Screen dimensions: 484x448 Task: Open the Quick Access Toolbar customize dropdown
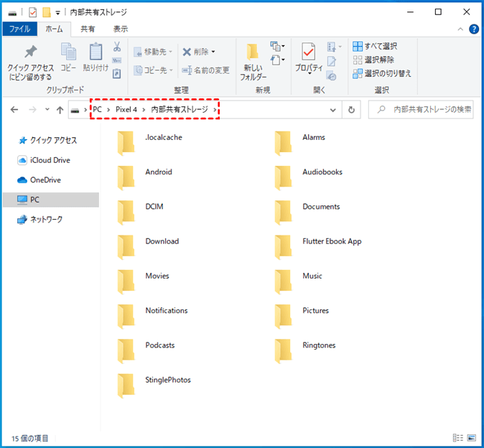click(57, 13)
